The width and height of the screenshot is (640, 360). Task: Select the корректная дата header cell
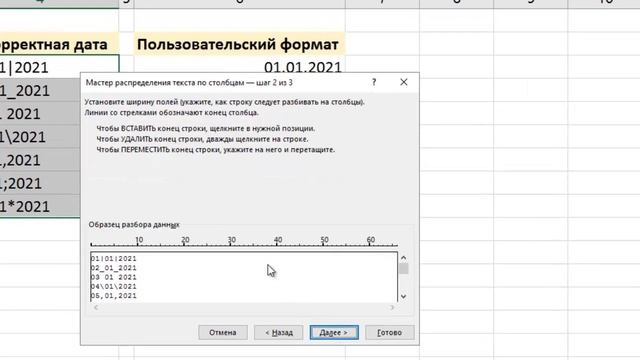(59, 44)
